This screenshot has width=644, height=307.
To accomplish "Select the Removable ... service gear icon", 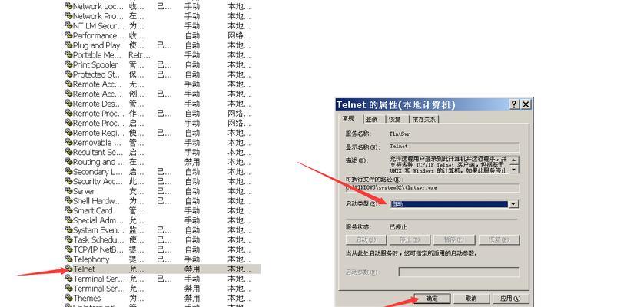I will coord(68,143).
